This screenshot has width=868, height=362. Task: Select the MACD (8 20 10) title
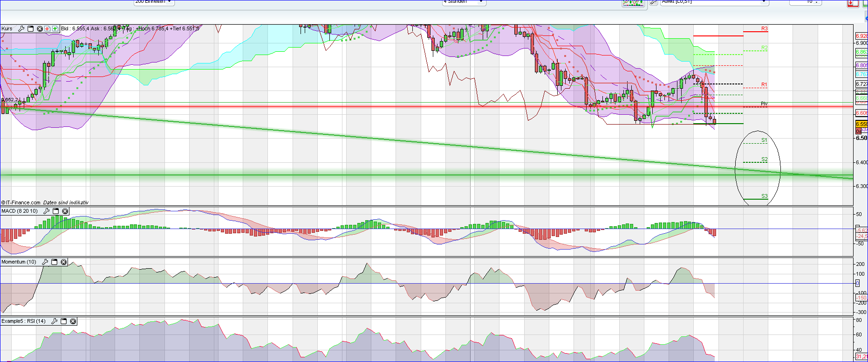(20, 211)
